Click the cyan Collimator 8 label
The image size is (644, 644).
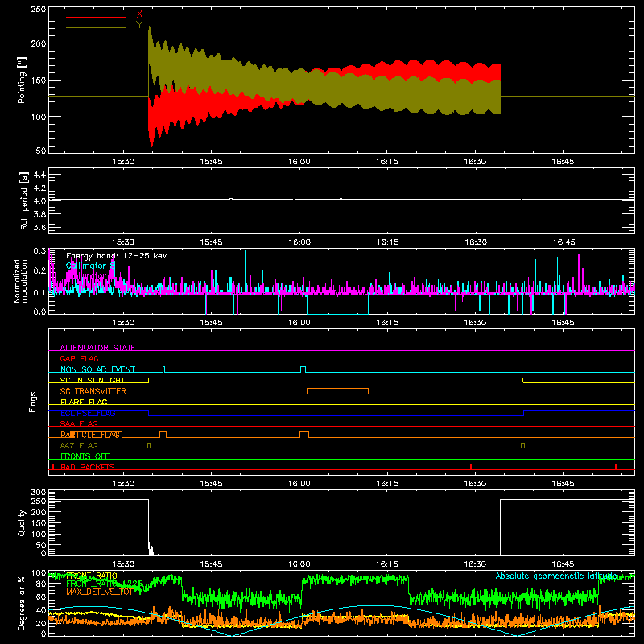click(90, 266)
